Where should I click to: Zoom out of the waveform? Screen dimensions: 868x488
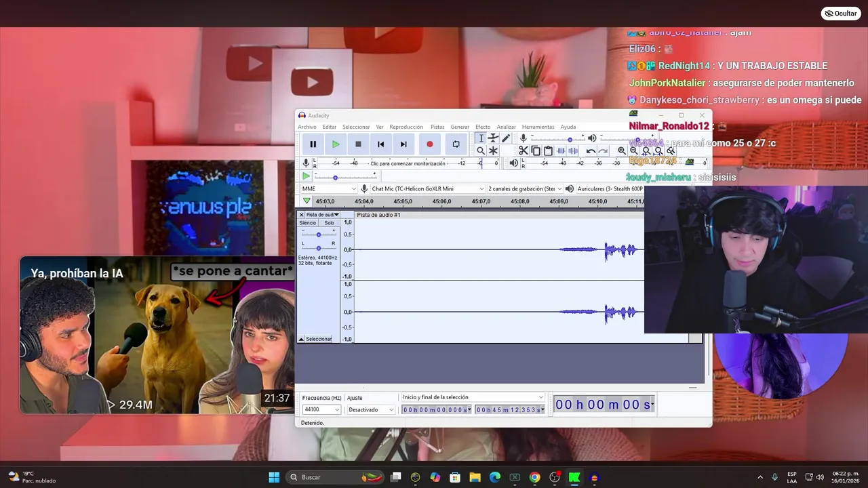[x=633, y=150]
